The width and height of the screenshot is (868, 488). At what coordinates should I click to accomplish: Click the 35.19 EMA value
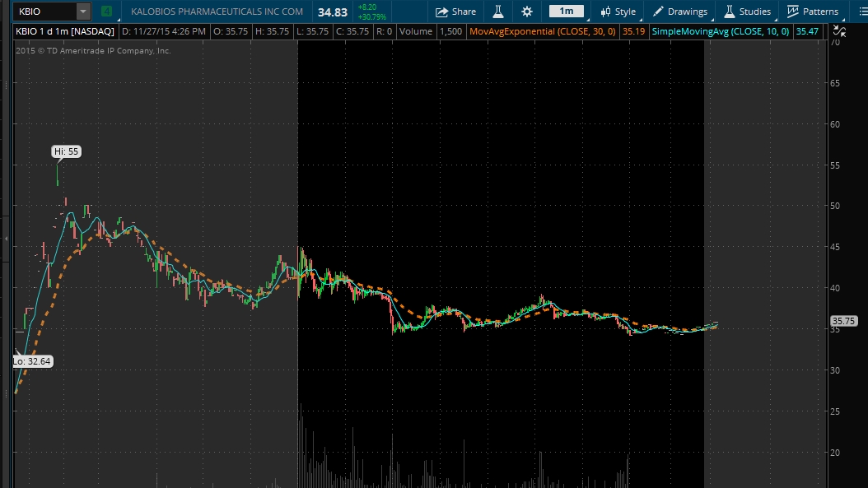[633, 31]
